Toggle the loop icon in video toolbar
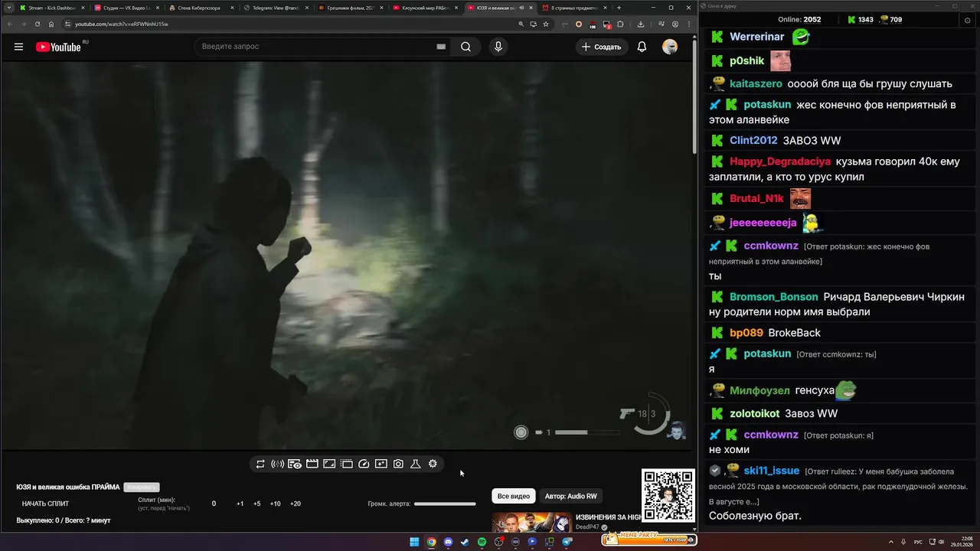 point(260,464)
